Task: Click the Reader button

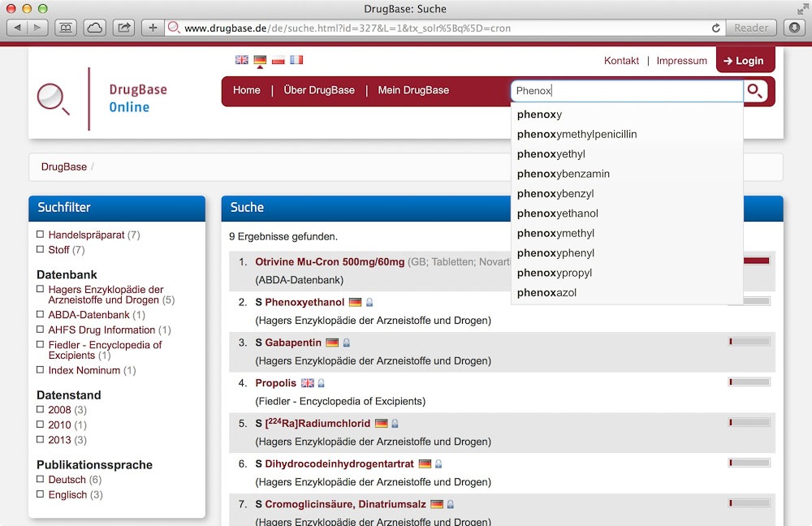Action: (x=751, y=28)
